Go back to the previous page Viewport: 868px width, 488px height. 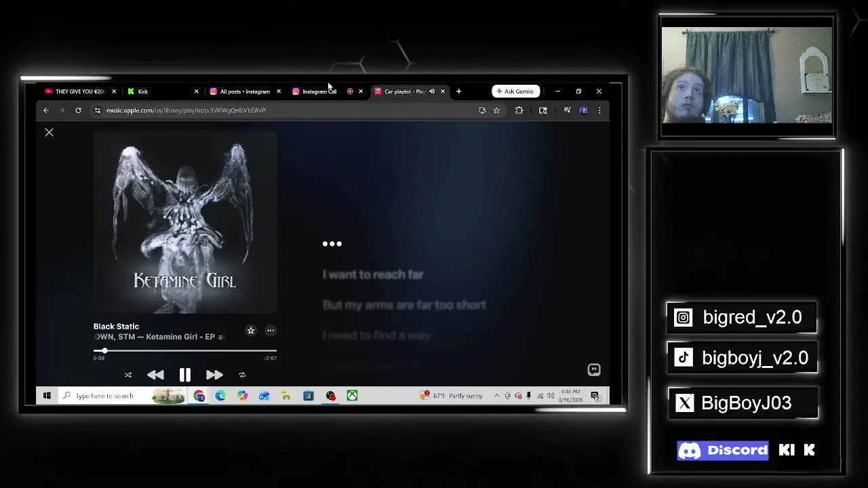coord(46,110)
